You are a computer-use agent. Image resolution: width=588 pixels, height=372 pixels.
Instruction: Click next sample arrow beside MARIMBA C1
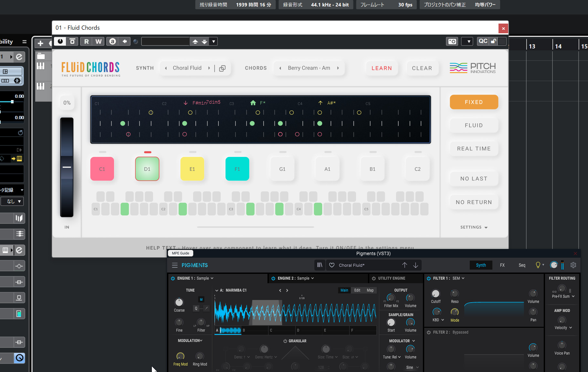[287, 290]
